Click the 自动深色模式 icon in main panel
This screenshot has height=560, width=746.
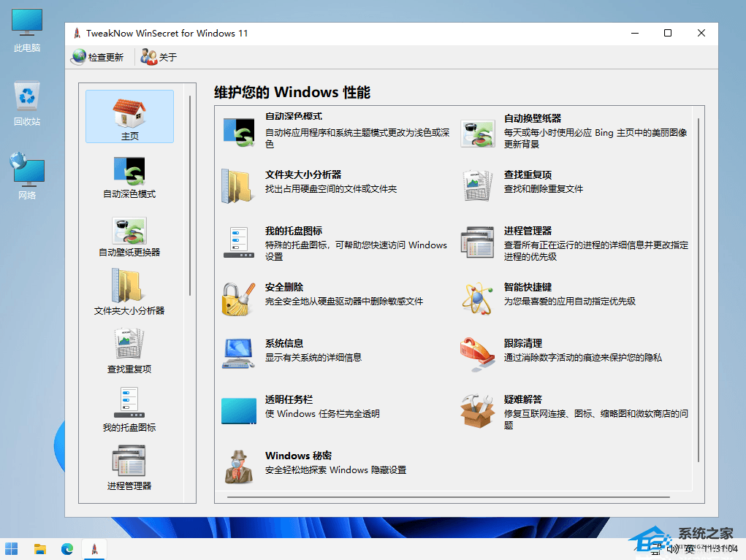[239, 132]
